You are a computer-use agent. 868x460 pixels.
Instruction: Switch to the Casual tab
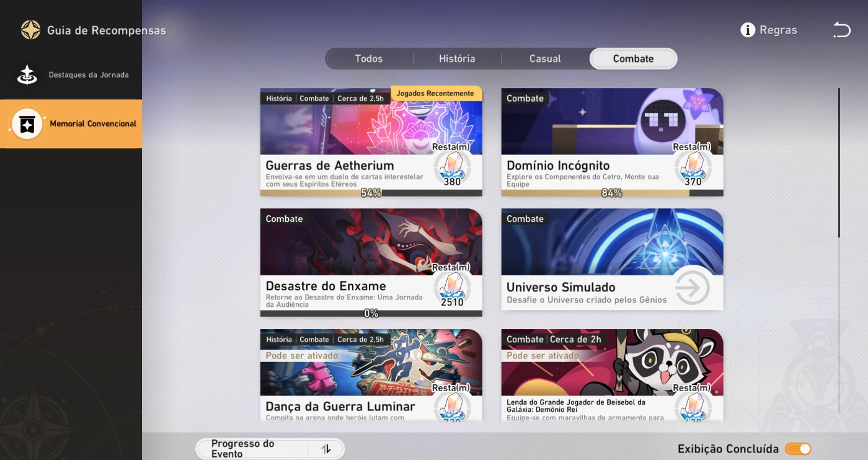click(545, 59)
